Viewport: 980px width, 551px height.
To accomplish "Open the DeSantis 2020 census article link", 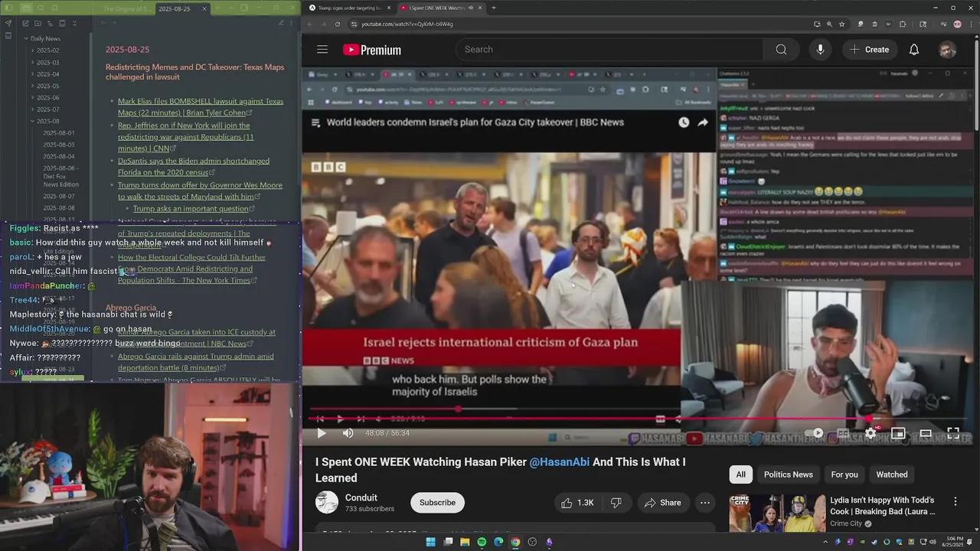I will click(194, 167).
